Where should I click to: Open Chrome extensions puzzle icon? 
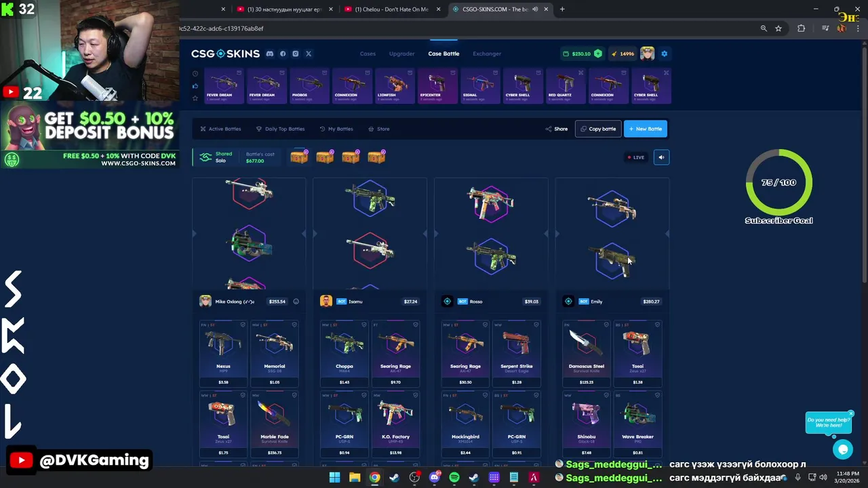[x=802, y=28]
